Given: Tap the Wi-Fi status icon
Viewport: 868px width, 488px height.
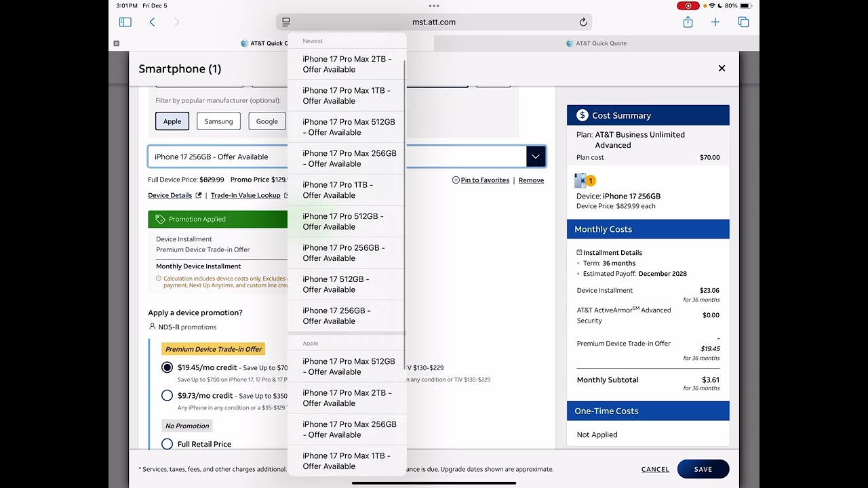Looking at the screenshot, I should point(712,5).
